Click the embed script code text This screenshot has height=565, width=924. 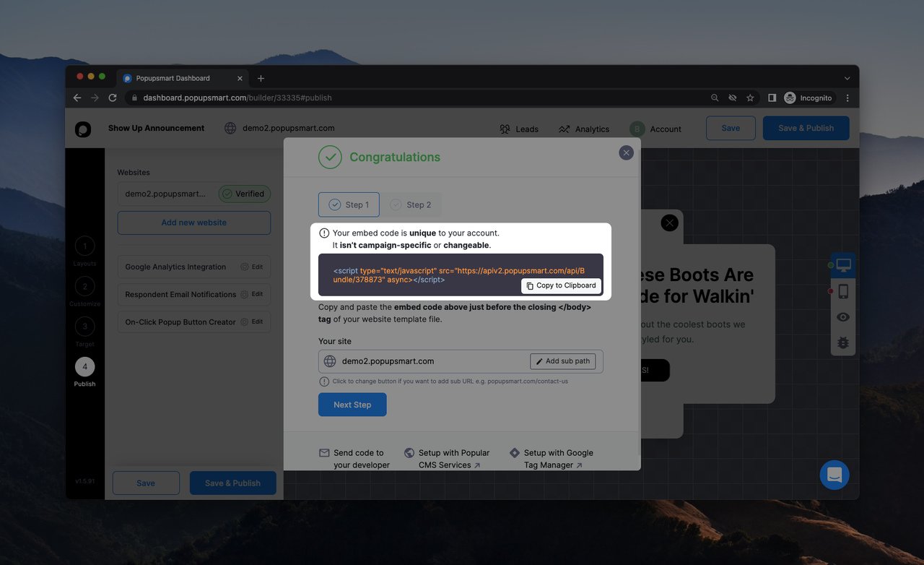coord(458,275)
